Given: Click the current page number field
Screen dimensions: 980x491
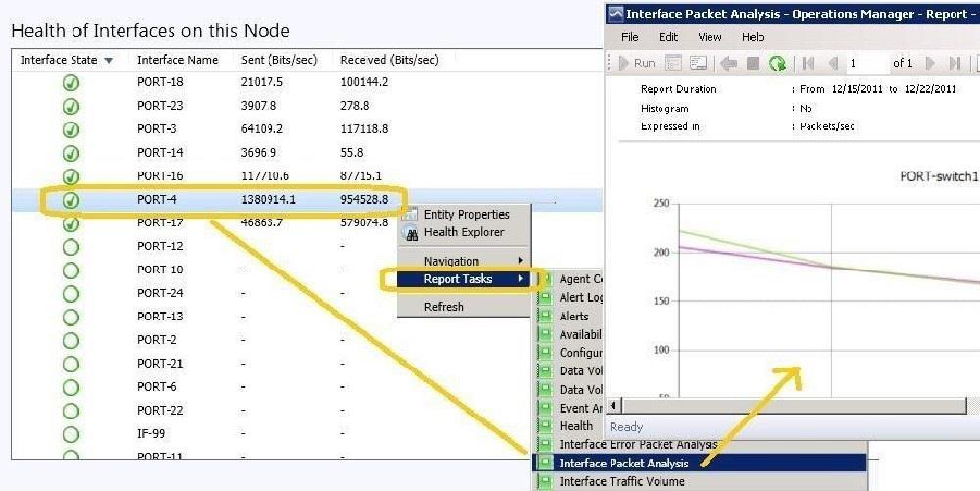Looking at the screenshot, I should click(866, 63).
